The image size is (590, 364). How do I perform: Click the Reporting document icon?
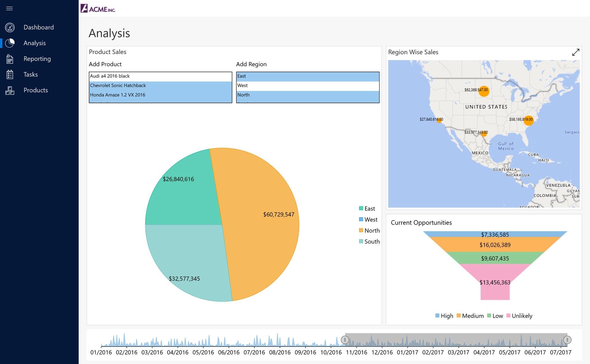click(10, 59)
